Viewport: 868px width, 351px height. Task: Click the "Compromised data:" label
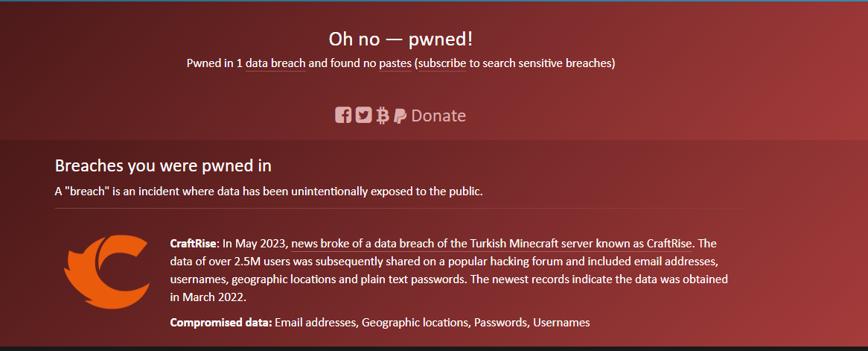220,323
